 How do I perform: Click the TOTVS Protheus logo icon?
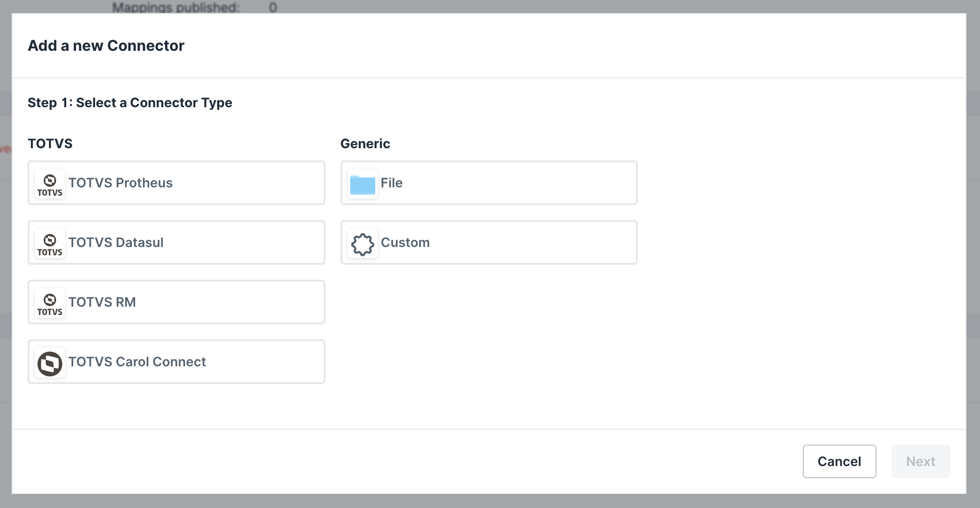pyautogui.click(x=50, y=184)
